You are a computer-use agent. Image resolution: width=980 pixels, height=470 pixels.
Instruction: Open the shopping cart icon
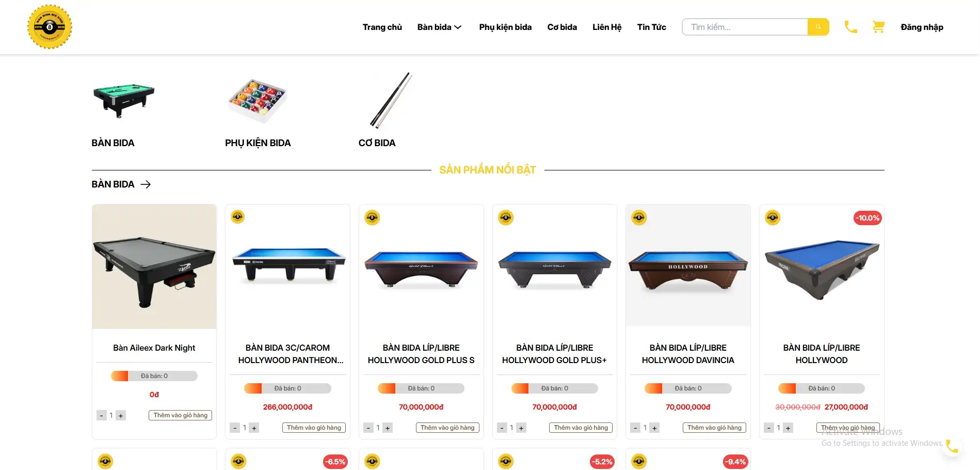point(878,27)
